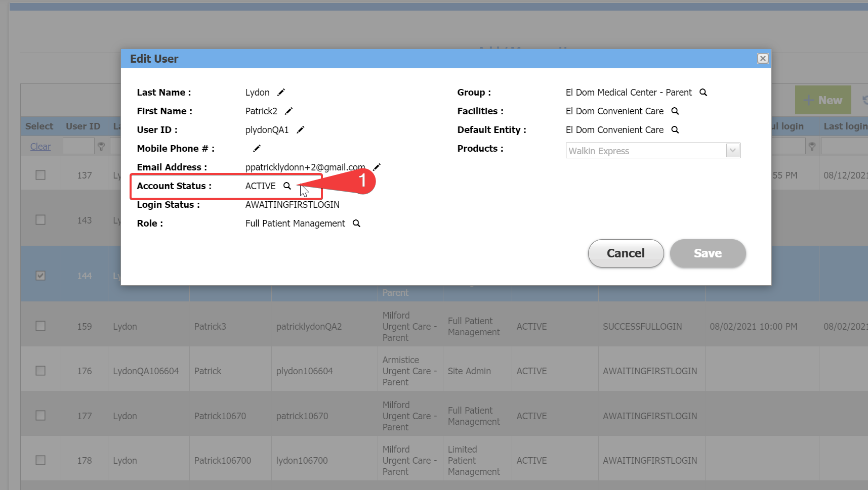The height and width of the screenshot is (490, 868).
Task: Expand the Products Walkin Express dropdown
Action: 732,151
